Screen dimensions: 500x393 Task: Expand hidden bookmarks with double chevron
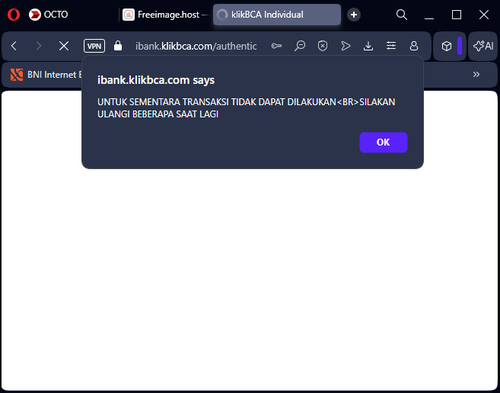476,74
